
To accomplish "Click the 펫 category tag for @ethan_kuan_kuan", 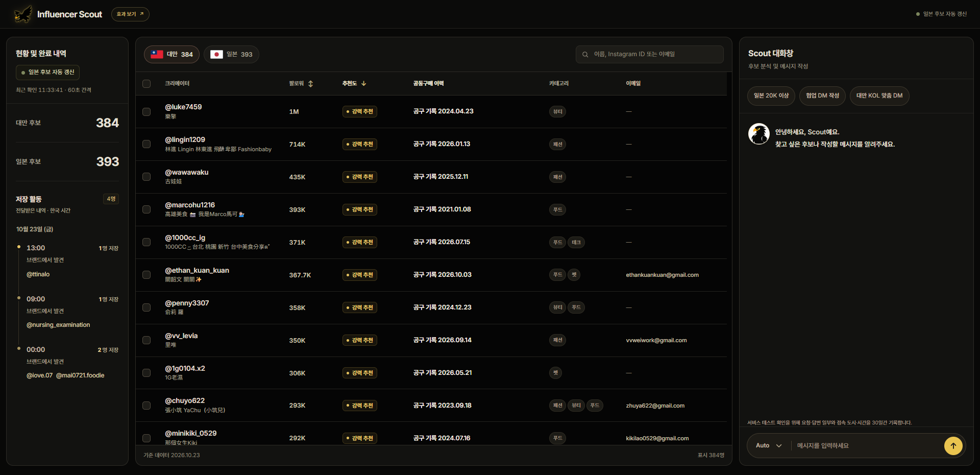I will point(574,275).
